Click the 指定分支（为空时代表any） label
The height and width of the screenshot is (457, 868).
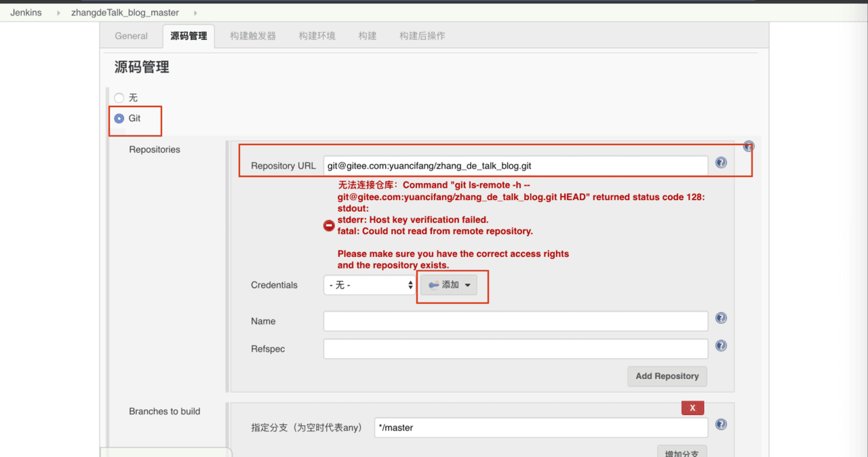coord(307,428)
